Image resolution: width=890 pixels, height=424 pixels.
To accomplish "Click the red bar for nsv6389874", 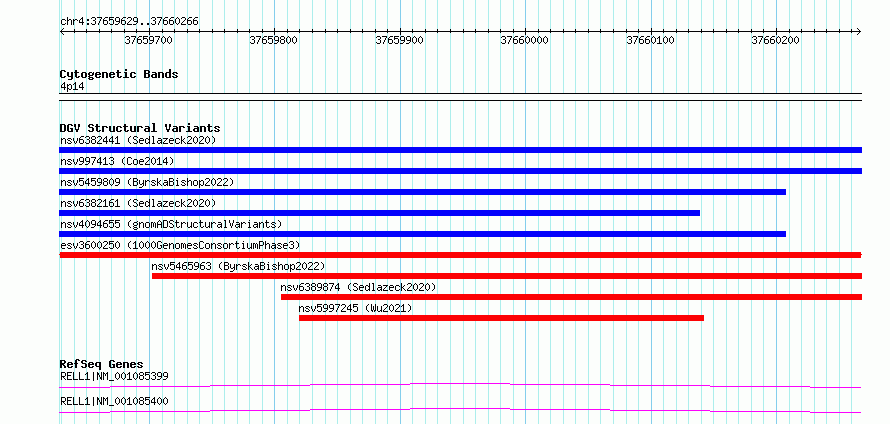I will tap(572, 297).
